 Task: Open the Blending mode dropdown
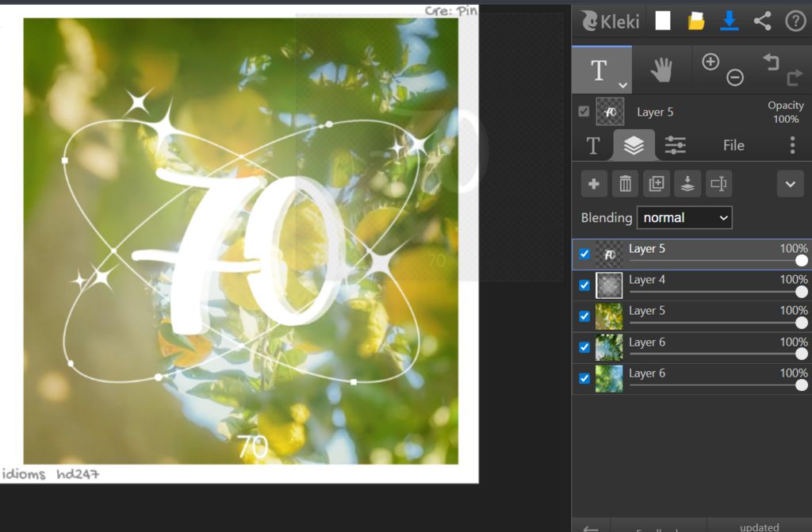point(684,217)
